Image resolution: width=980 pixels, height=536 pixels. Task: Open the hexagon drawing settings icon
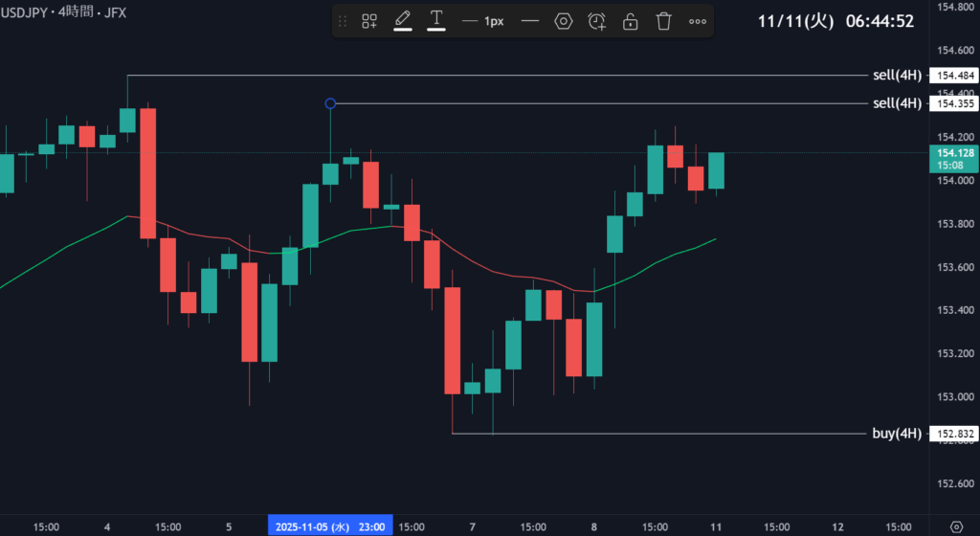(564, 21)
